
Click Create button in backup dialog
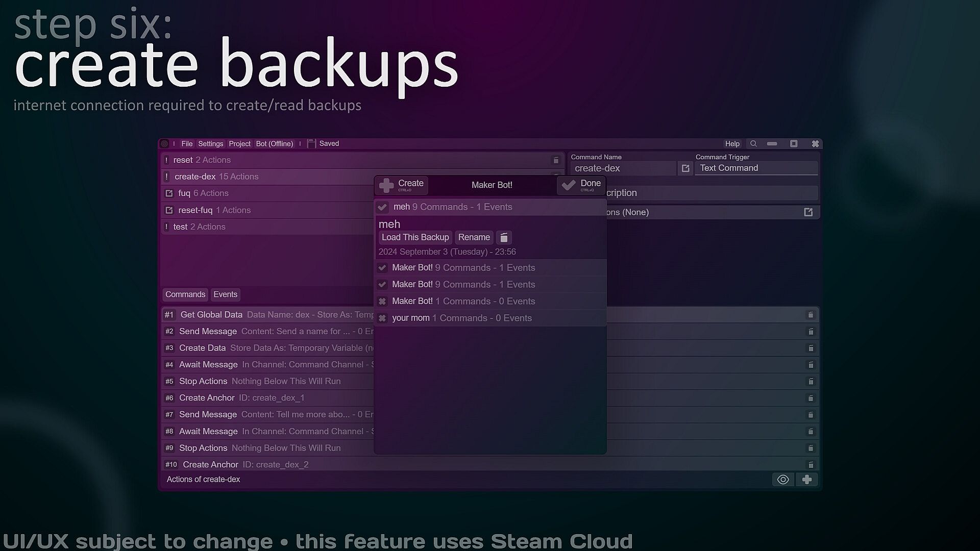click(x=402, y=185)
